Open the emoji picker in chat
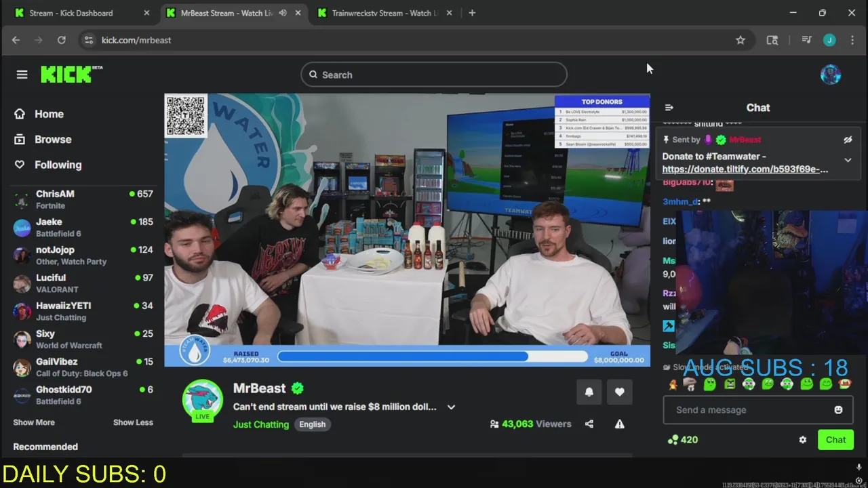 point(838,409)
